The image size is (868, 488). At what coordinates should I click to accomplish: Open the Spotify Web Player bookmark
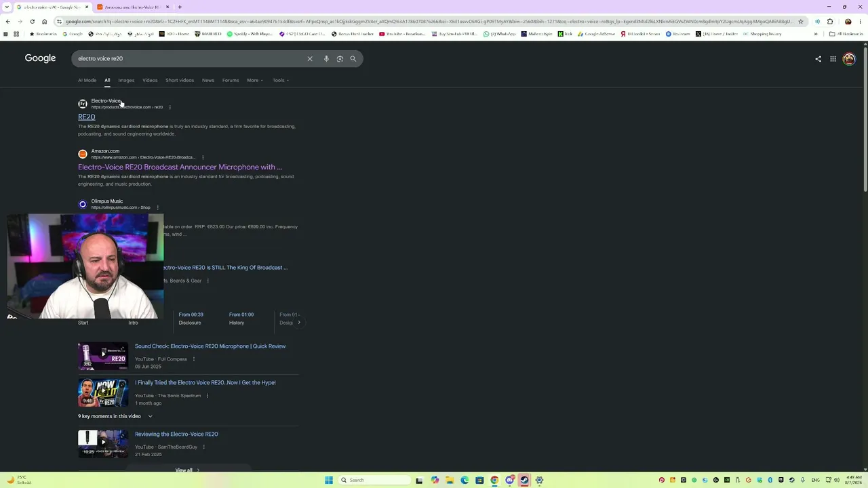click(x=250, y=34)
